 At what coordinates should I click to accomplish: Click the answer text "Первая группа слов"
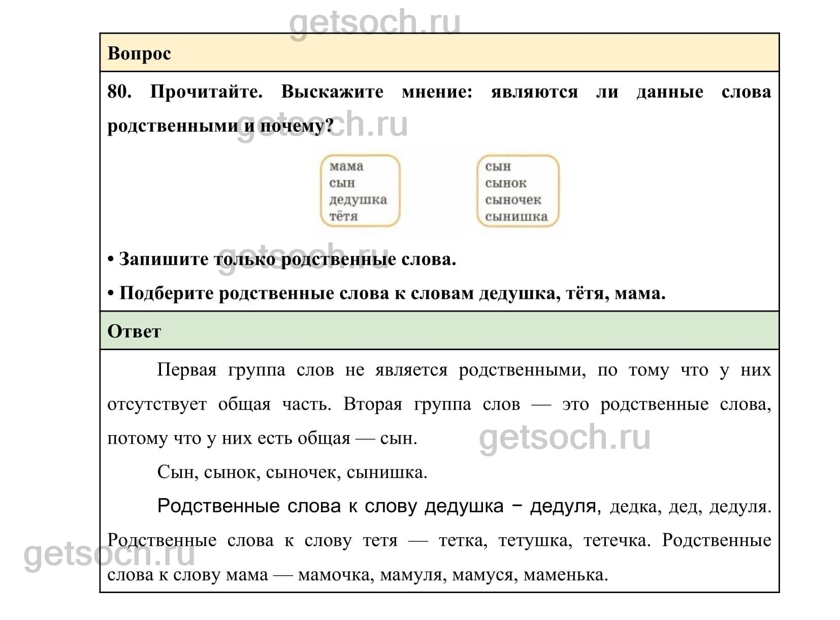pos(245,369)
